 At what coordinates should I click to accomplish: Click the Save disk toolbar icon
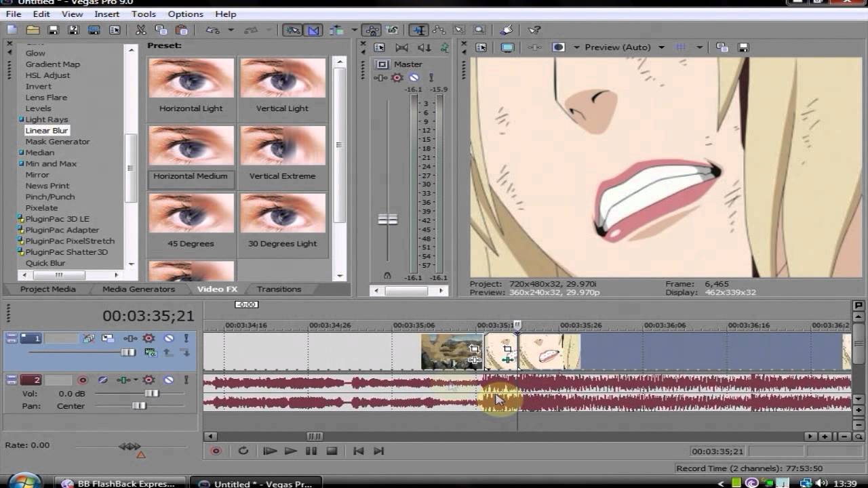click(x=53, y=30)
